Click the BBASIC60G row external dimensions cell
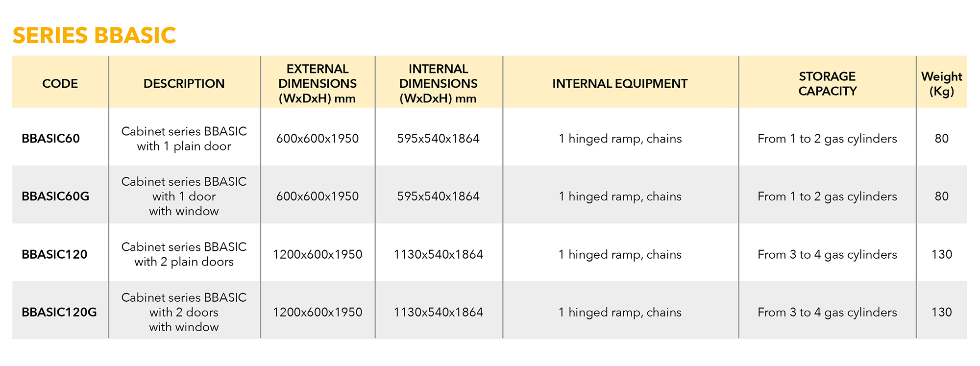The image size is (980, 366). pos(318,196)
